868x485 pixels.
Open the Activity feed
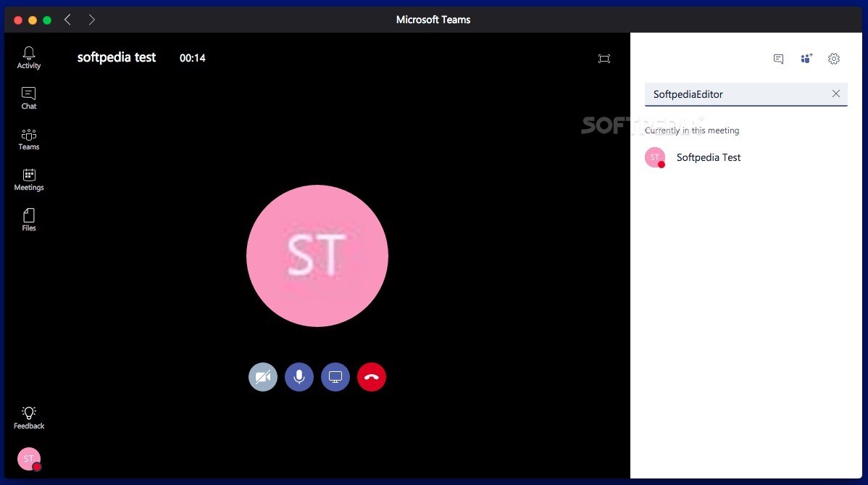pos(29,57)
